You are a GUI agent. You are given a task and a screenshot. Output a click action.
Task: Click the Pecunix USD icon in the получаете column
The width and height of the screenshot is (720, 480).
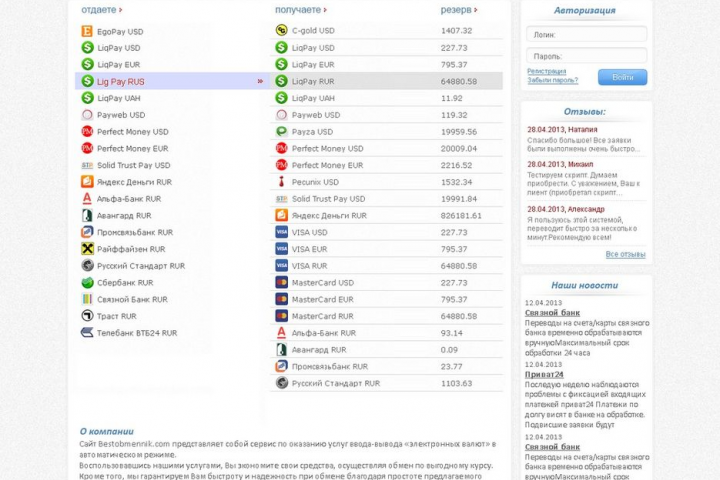[x=281, y=182]
